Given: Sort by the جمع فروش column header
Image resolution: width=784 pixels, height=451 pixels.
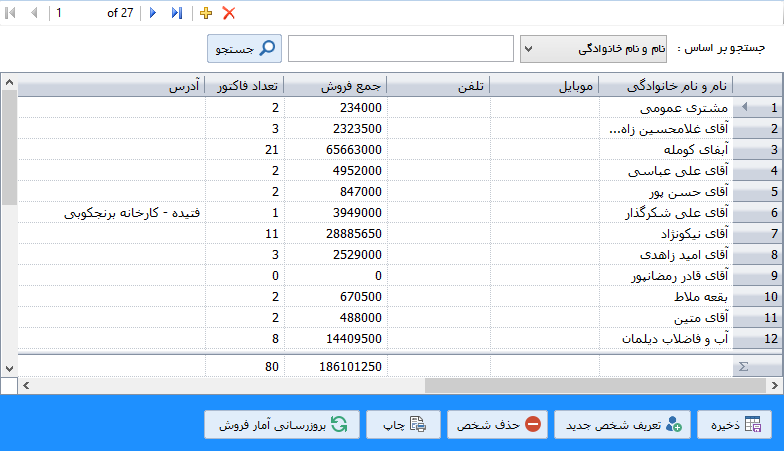Looking at the screenshot, I should pos(335,86).
